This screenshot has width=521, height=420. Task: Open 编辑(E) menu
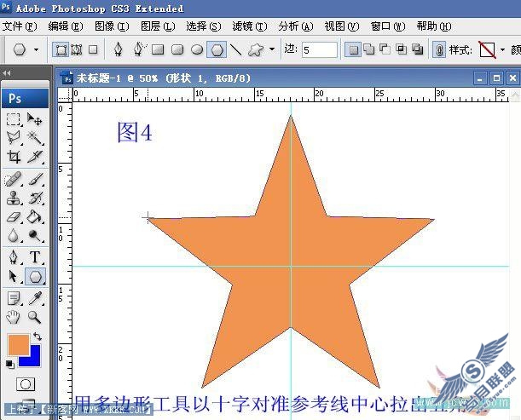tap(66, 26)
